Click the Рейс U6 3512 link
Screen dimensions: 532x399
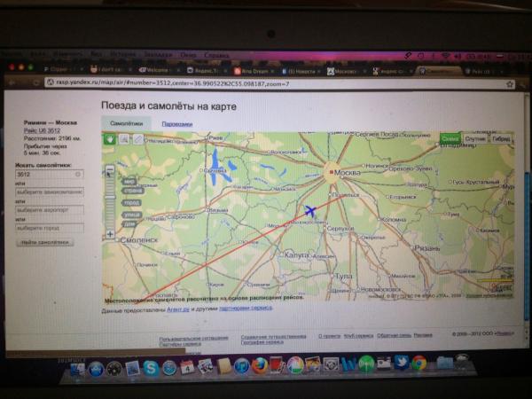click(42, 130)
